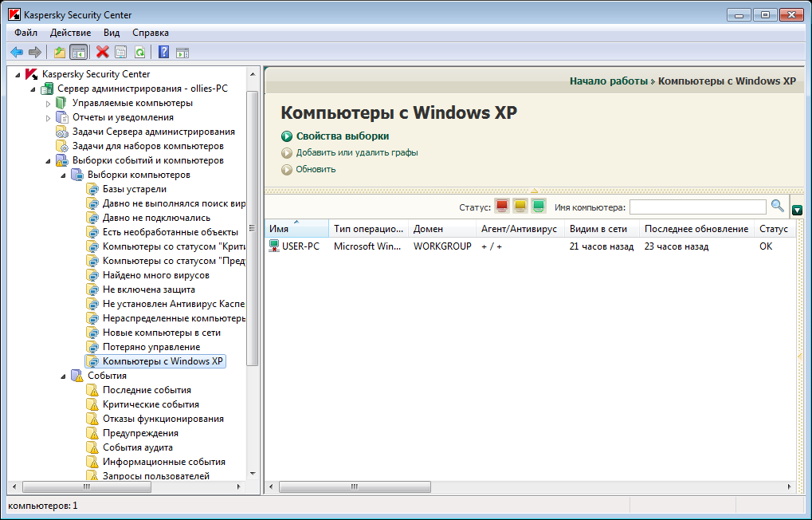
Task: Open Предупреждения tree item
Action: (140, 433)
